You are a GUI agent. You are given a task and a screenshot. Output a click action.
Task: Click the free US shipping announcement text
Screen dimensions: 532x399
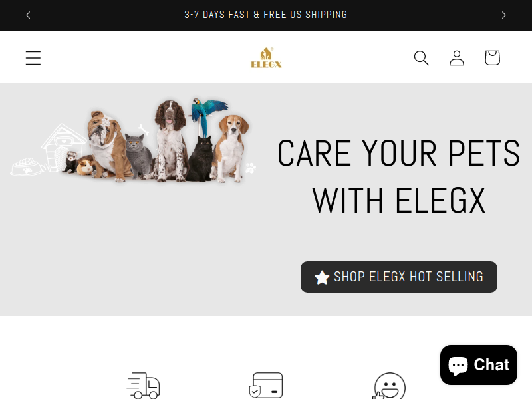tap(265, 15)
